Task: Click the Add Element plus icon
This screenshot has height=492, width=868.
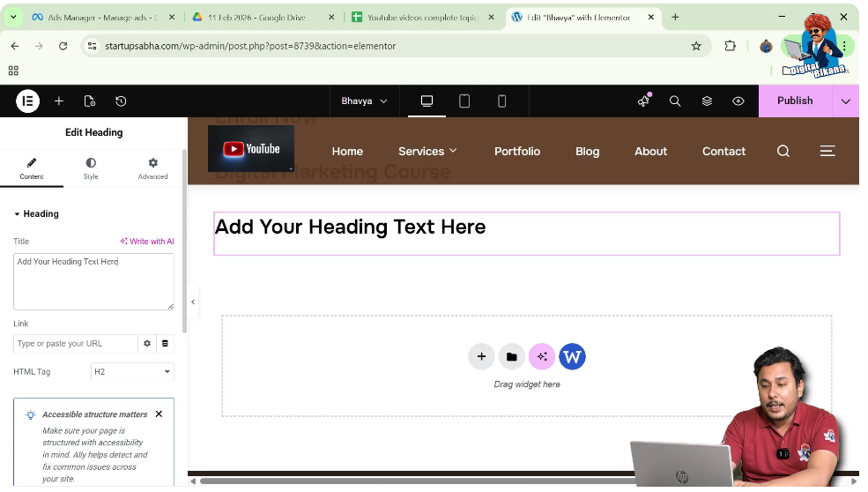Action: (x=59, y=101)
